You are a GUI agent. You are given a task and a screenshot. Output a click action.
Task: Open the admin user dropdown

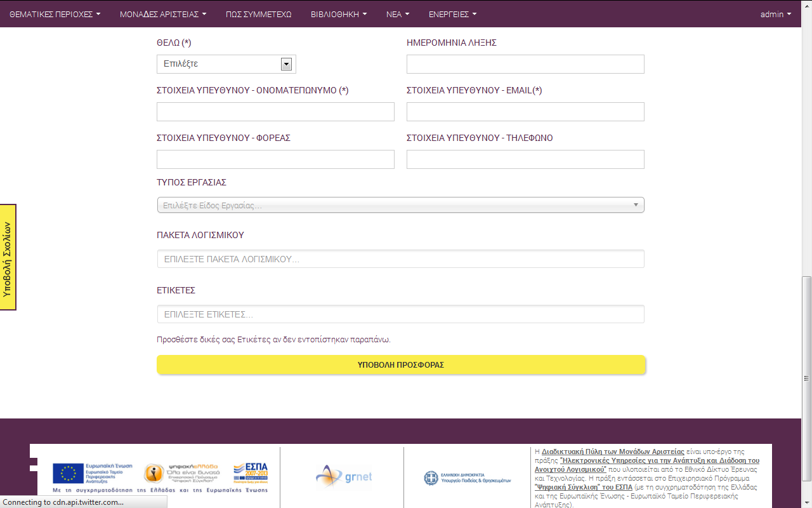pyautogui.click(x=776, y=14)
